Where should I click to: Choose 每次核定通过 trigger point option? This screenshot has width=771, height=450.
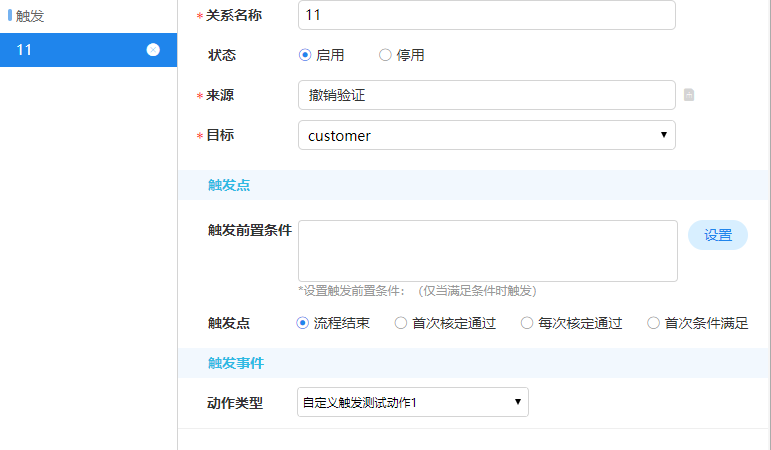[527, 323]
